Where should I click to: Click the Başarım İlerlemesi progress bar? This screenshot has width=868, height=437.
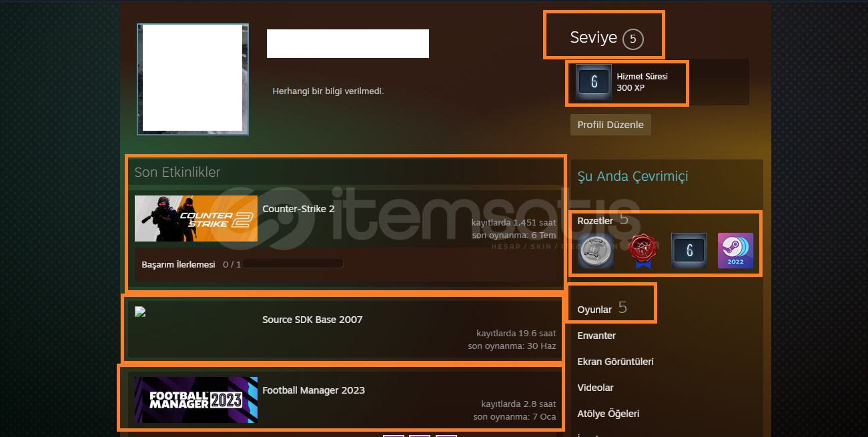coord(294,264)
